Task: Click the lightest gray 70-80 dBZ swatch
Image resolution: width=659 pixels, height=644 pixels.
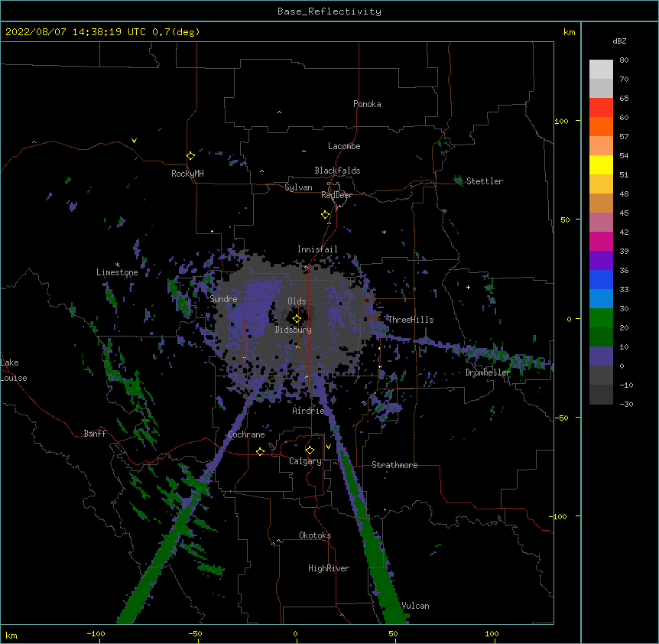Action: 601,70
